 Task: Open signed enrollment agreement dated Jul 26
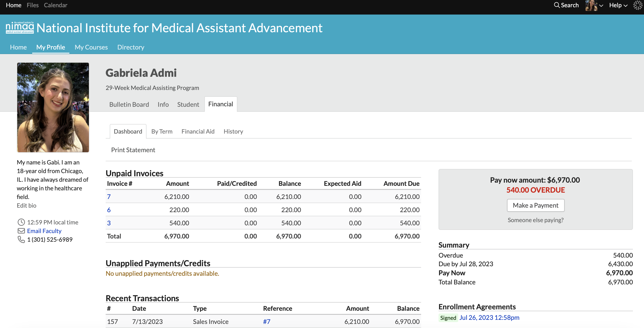489,318
